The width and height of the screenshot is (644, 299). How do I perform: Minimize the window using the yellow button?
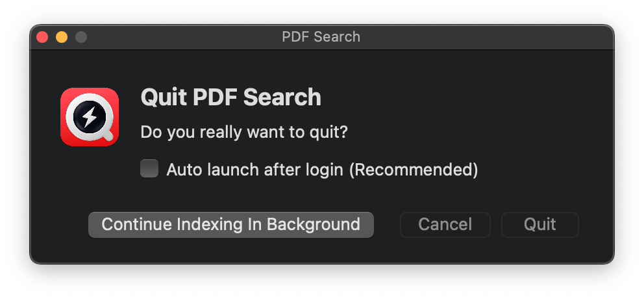point(62,37)
